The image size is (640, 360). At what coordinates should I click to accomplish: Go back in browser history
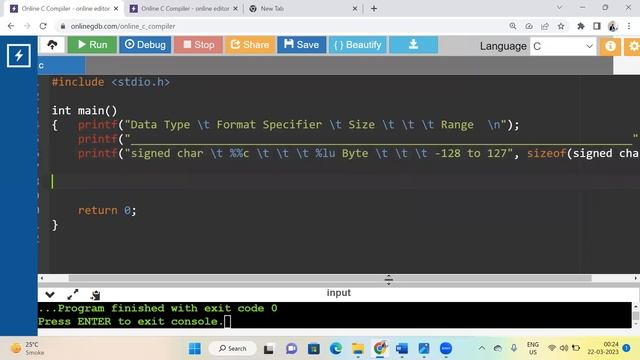tap(11, 26)
